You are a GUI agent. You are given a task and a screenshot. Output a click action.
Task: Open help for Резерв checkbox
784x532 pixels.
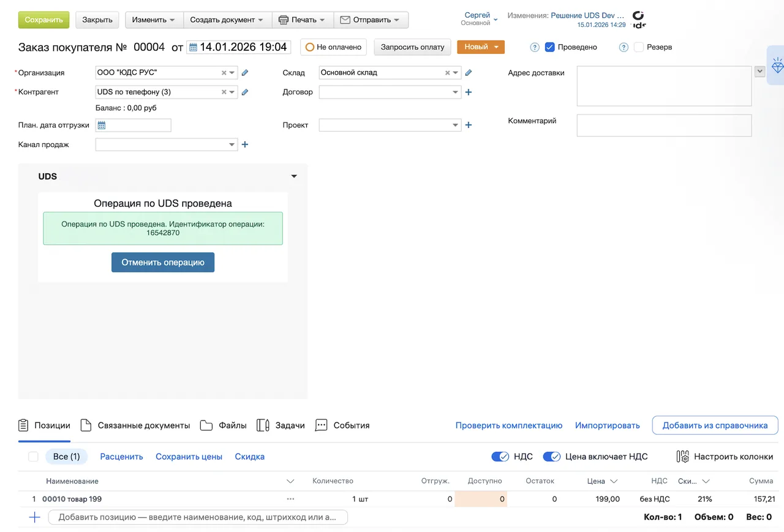click(x=624, y=47)
